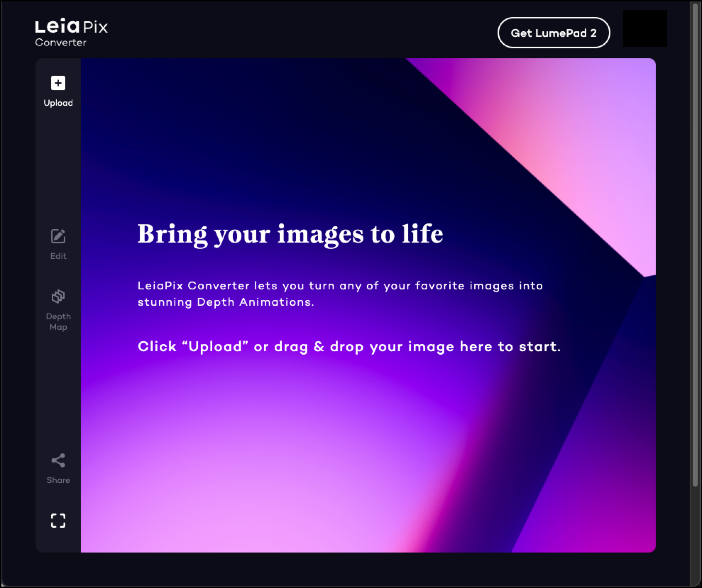The width and height of the screenshot is (702, 588).
Task: Click the Share nodes icon
Action: 58,460
